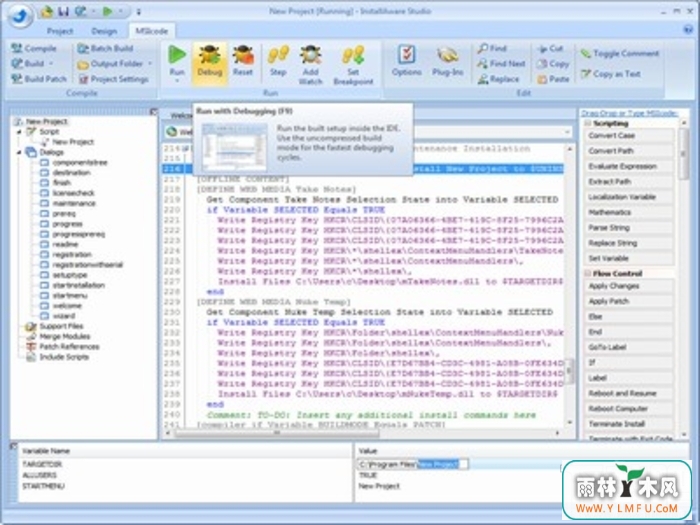700x525 pixels.
Task: Click the Evaluate Expression command button
Action: pos(629,166)
